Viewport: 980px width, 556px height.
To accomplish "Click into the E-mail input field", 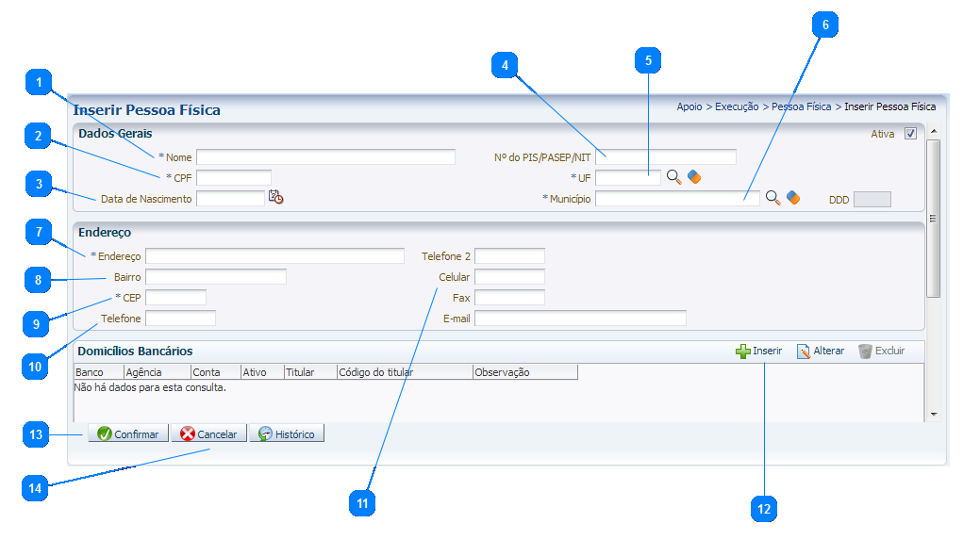I will (x=580, y=319).
